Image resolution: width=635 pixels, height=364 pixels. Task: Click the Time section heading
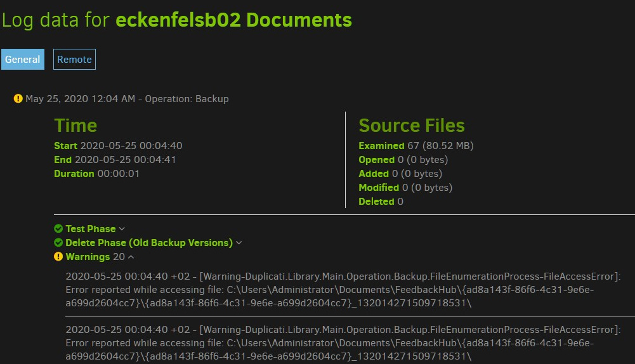click(x=75, y=126)
